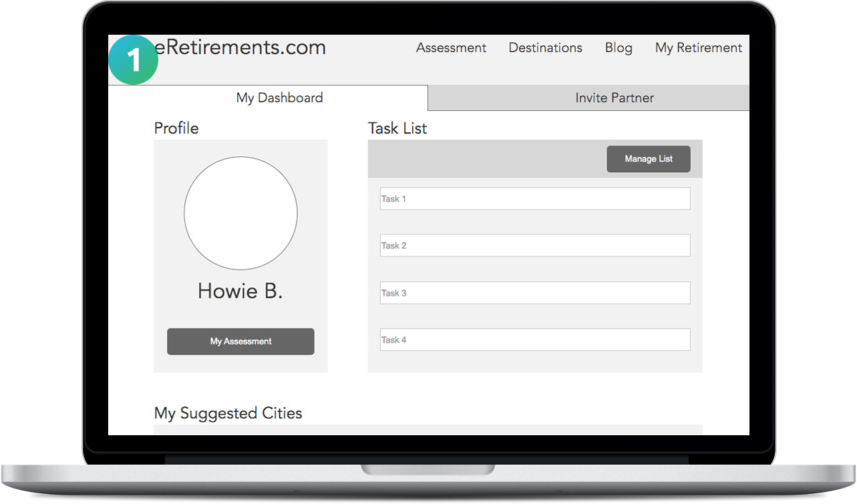
Task: Select My Retirement in the top navigation
Action: click(x=698, y=48)
